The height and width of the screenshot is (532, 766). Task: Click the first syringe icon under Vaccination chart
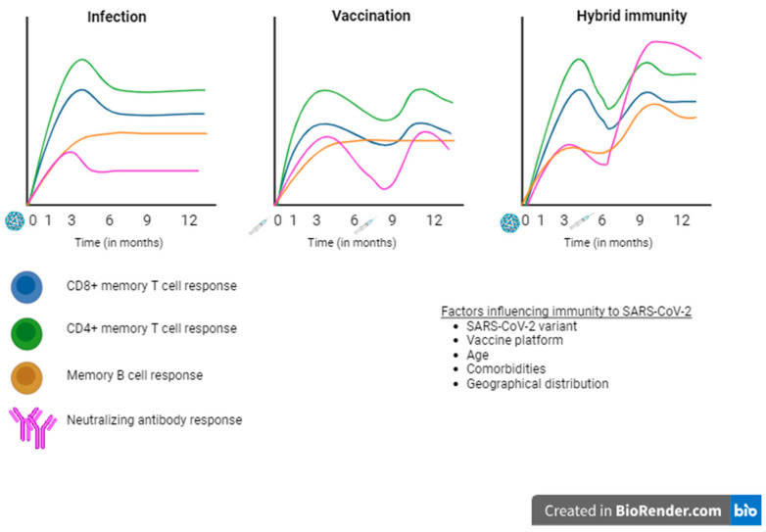coord(260,226)
